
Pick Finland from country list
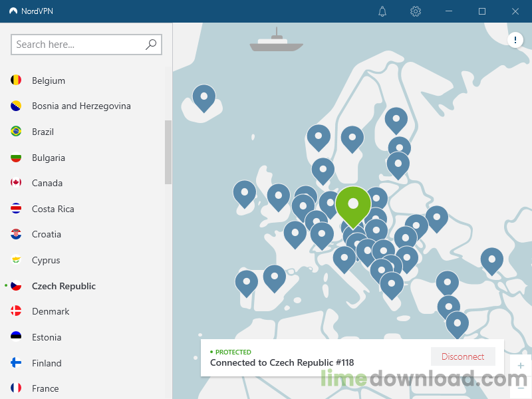47,363
